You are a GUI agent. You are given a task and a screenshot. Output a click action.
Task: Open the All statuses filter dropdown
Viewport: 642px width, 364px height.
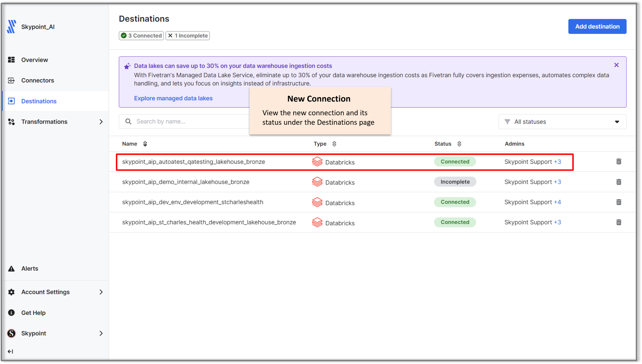(562, 122)
